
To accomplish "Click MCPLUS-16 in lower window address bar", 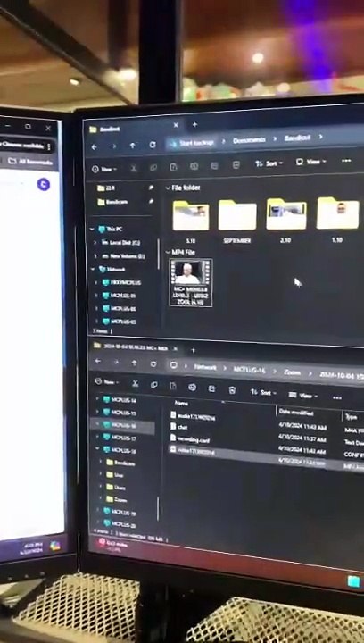I will pyautogui.click(x=249, y=370).
